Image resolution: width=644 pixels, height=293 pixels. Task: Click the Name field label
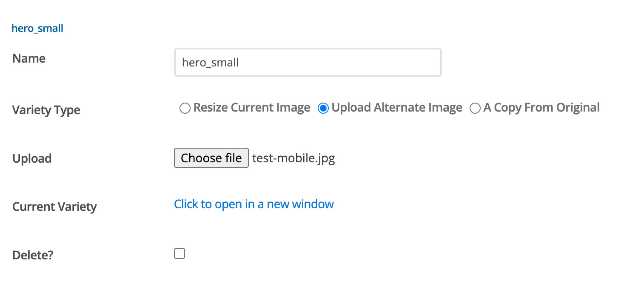click(29, 58)
